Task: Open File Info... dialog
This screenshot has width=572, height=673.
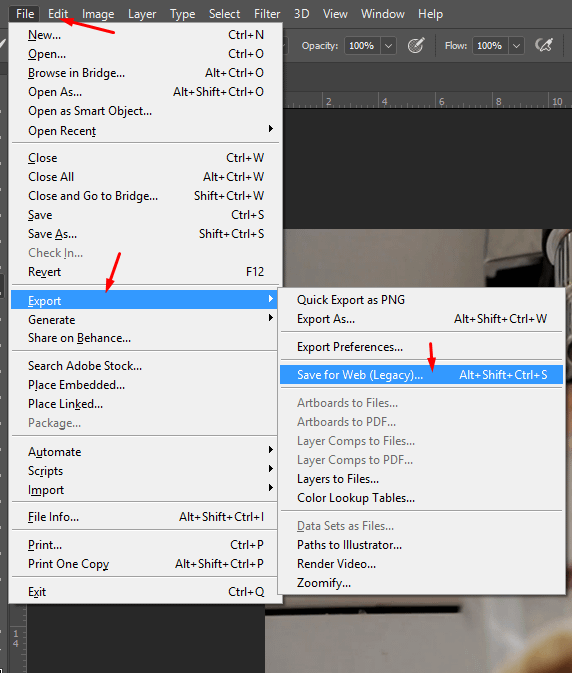Action: point(146,517)
